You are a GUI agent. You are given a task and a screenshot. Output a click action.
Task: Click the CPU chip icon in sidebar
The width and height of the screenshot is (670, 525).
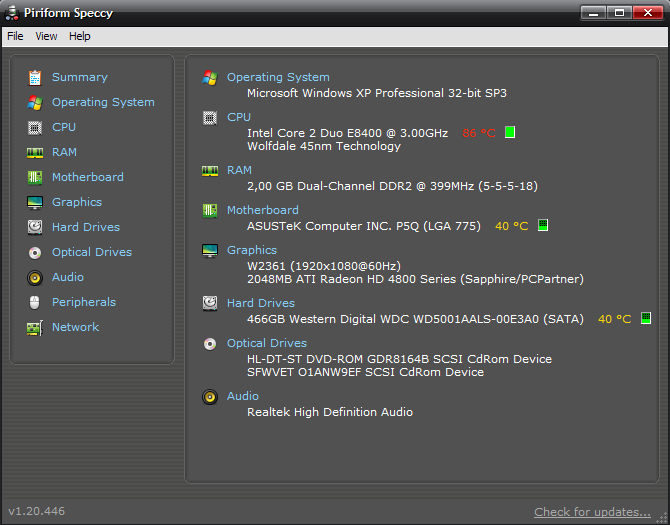tap(35, 128)
